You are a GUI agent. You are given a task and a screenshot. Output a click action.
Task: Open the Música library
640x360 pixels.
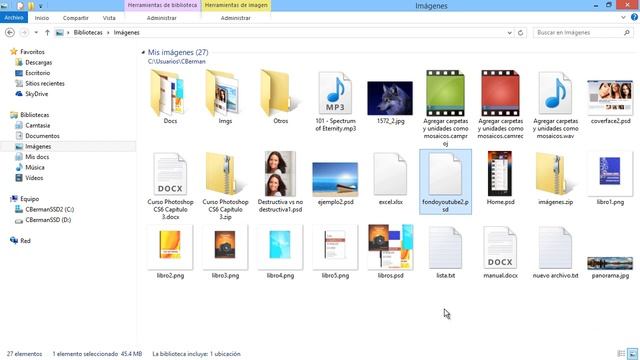pyautogui.click(x=35, y=167)
